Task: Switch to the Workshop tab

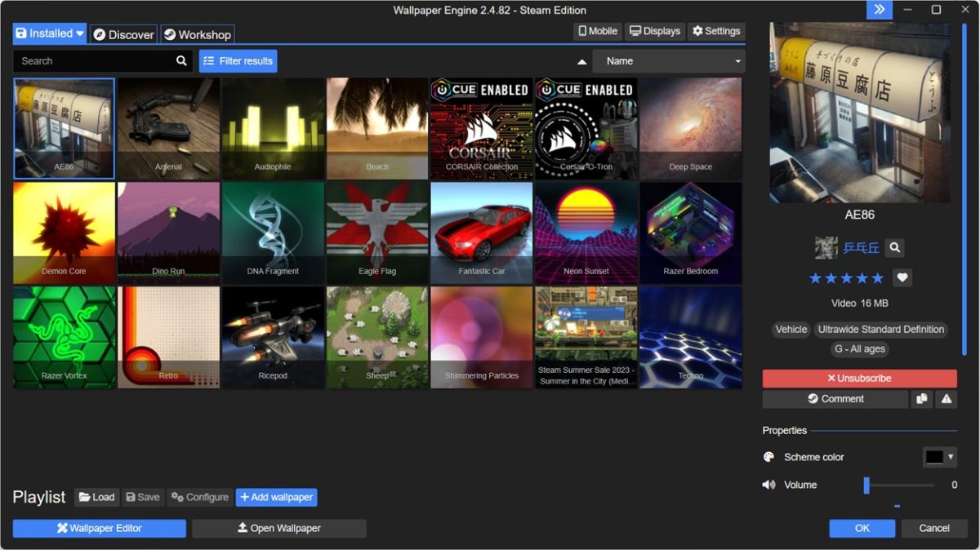Action: click(x=198, y=34)
